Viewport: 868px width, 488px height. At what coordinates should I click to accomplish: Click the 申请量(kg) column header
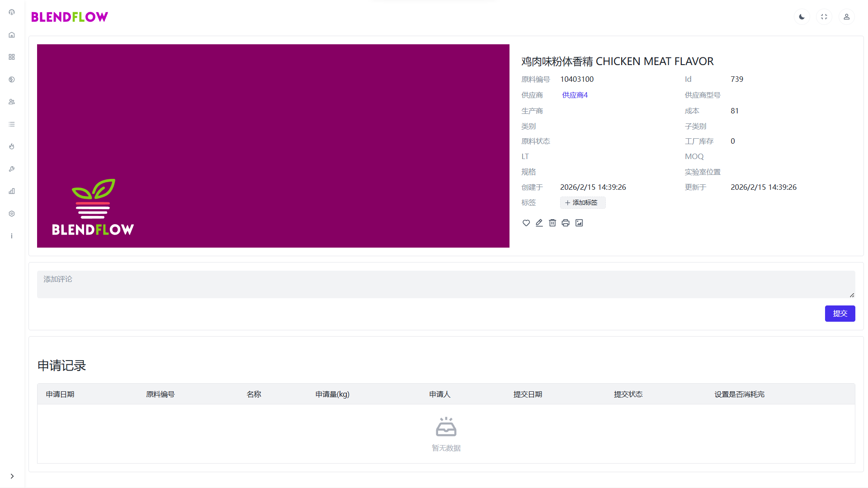click(332, 394)
